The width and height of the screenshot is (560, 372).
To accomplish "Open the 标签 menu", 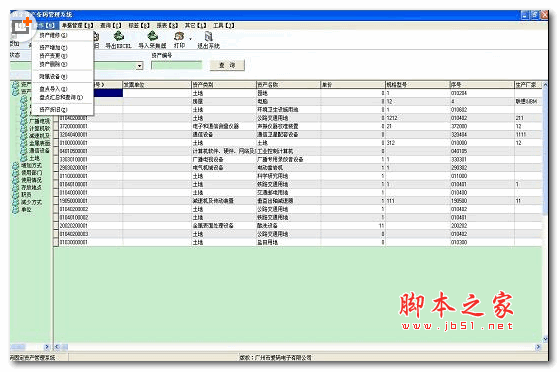I will point(139,25).
